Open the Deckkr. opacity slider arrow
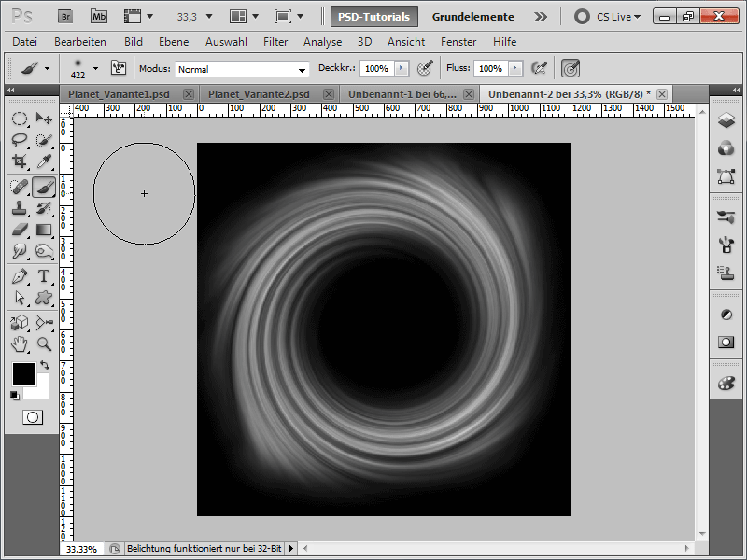747x560 pixels. (x=402, y=68)
